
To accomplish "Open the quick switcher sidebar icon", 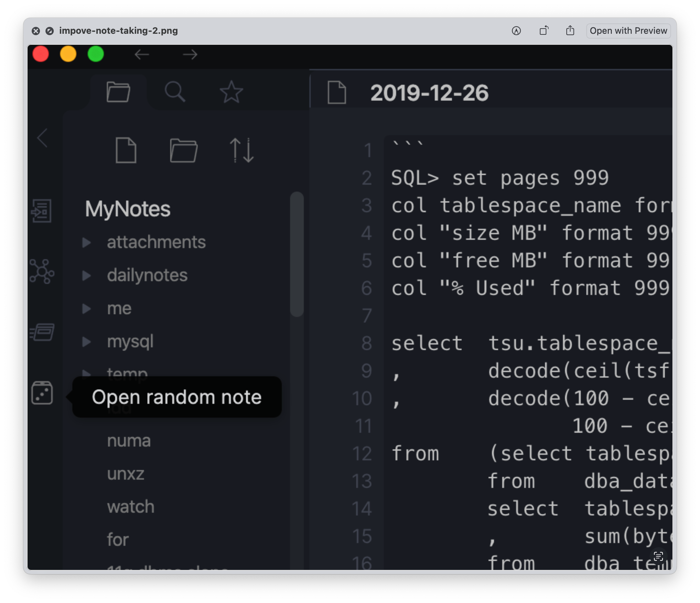I will 41,211.
